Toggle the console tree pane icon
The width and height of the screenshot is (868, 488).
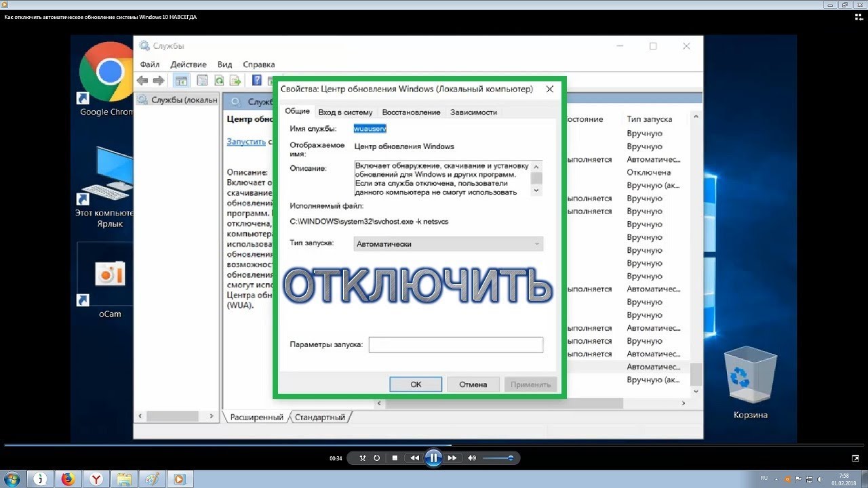182,81
